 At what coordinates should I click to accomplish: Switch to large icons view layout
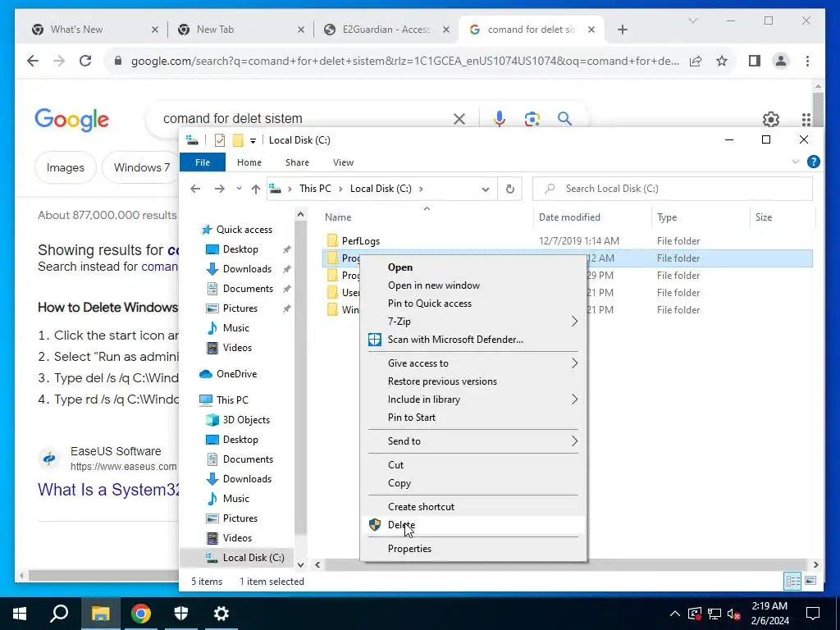pos(810,581)
